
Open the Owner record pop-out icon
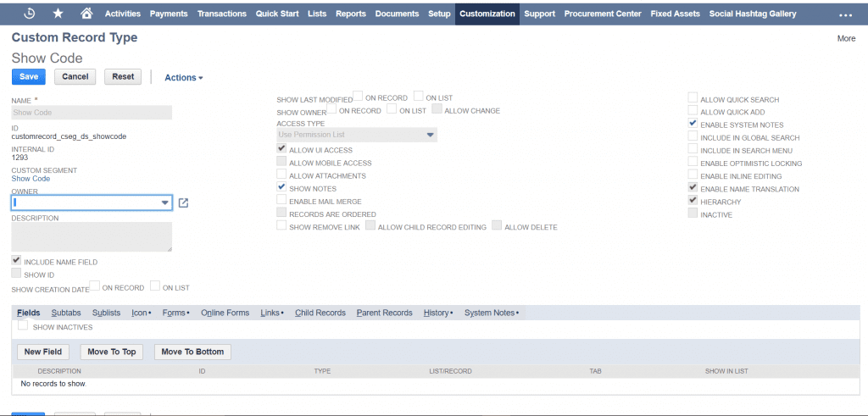point(183,203)
